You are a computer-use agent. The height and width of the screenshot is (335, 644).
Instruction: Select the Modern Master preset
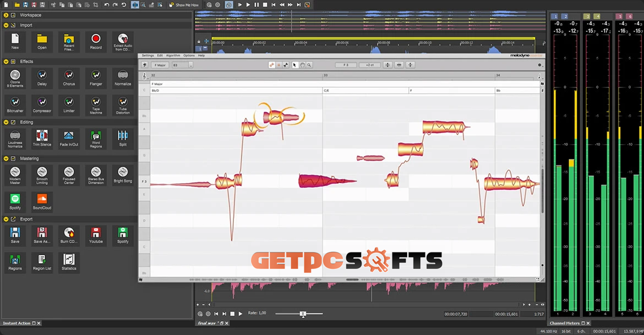click(15, 175)
